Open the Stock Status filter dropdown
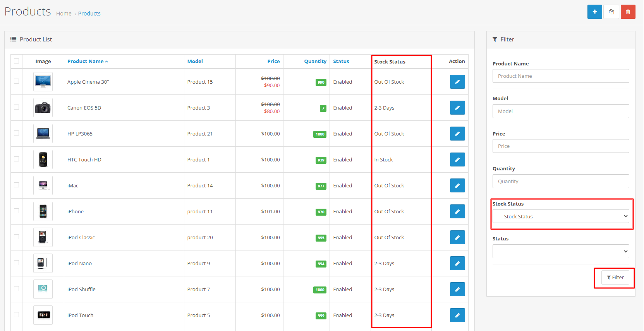Viewport: 644px width, 331px height. coord(560,216)
